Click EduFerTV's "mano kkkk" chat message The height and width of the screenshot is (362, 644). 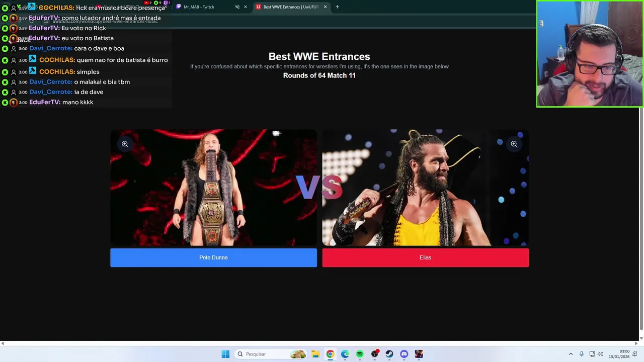click(77, 102)
